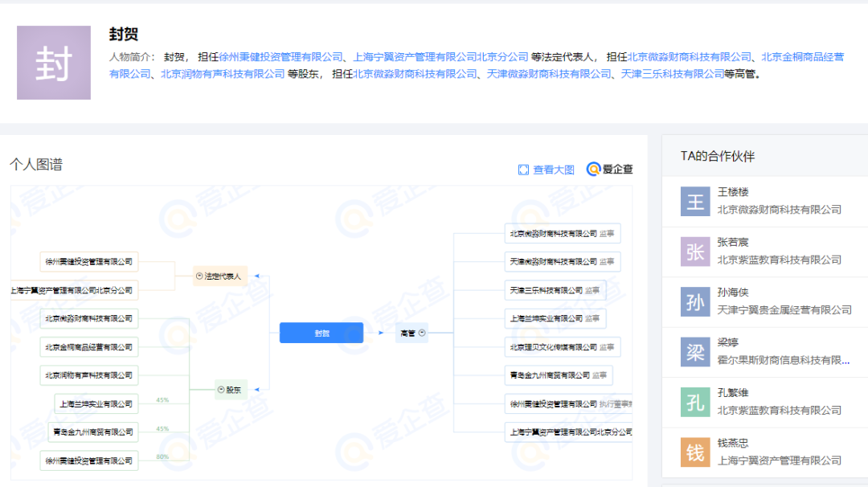Select 上海宁翼资产管理有限公司北京分公司 legal rep node

[x=74, y=290]
